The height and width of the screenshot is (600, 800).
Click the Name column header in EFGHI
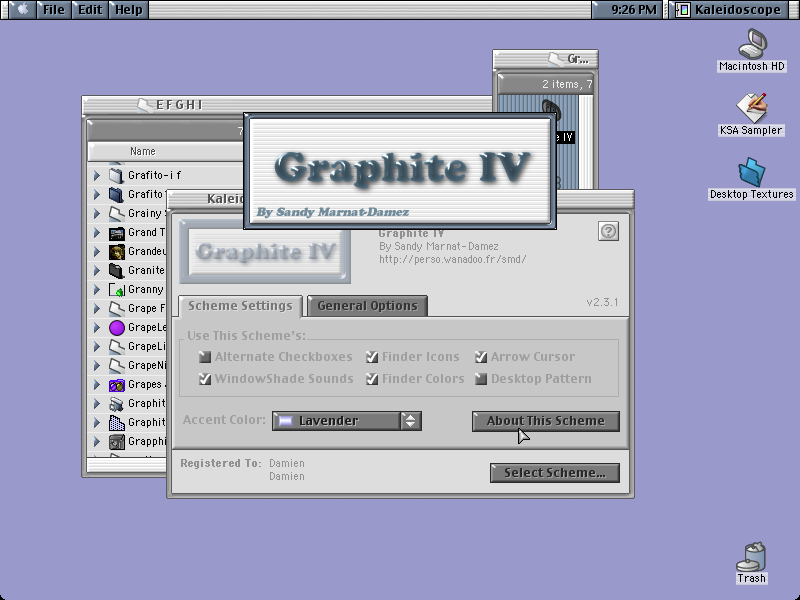point(165,152)
